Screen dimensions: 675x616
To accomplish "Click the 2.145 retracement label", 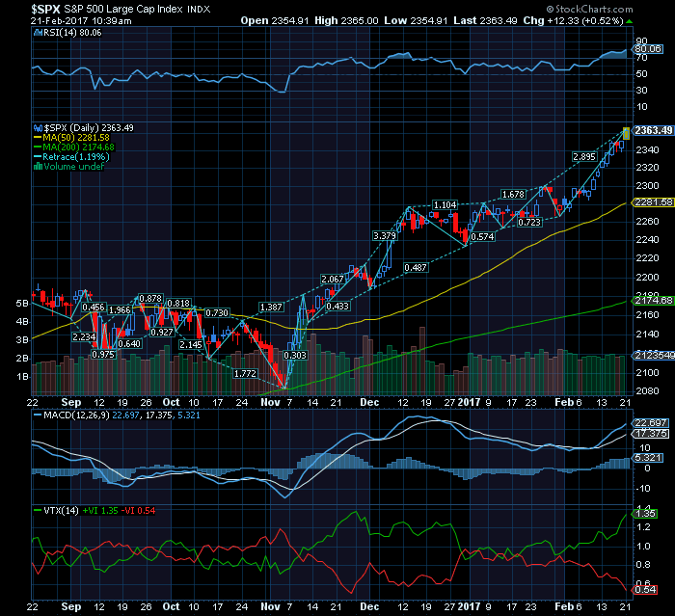I will (x=191, y=345).
